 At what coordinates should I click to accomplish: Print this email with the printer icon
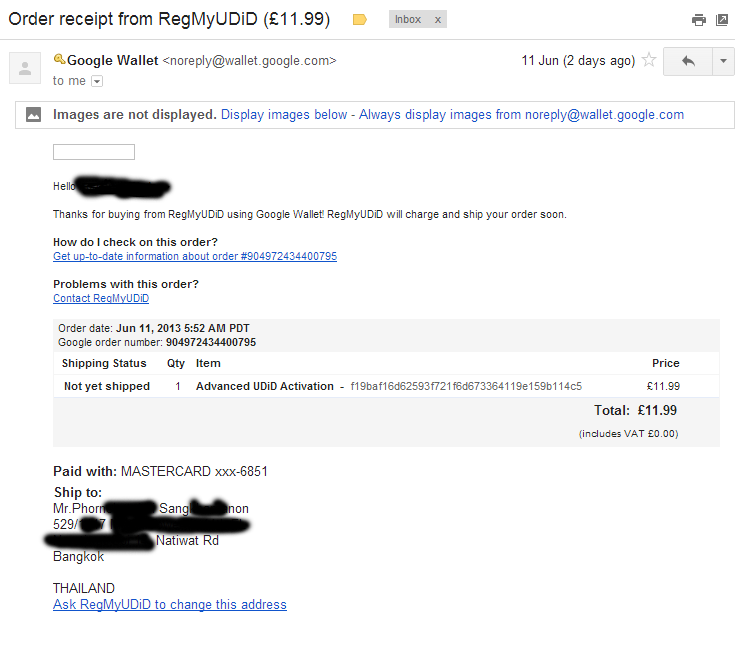point(698,20)
